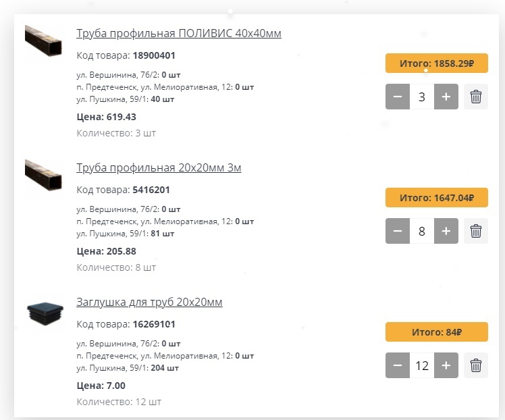Click trash icon for Заглушка для труб

pyautogui.click(x=475, y=365)
